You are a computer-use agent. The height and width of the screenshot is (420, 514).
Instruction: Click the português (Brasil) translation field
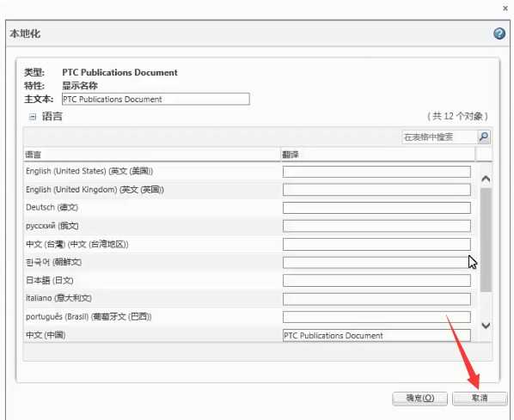(376, 317)
